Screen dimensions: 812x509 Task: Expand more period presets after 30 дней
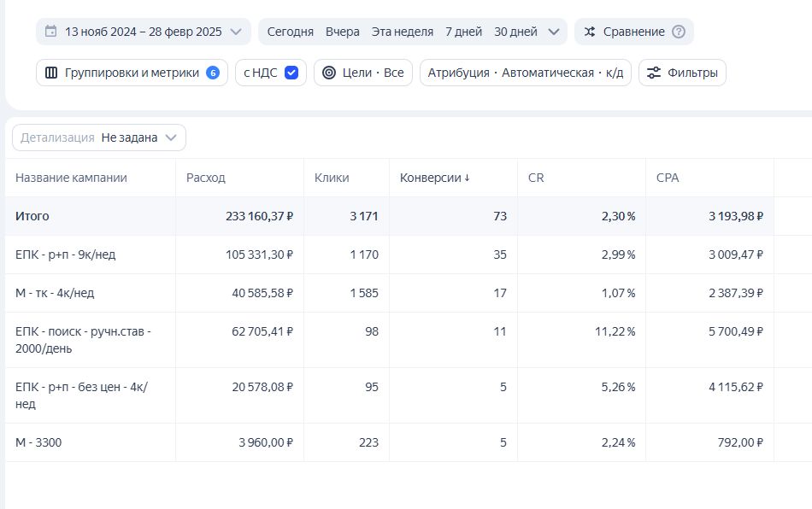(x=553, y=32)
